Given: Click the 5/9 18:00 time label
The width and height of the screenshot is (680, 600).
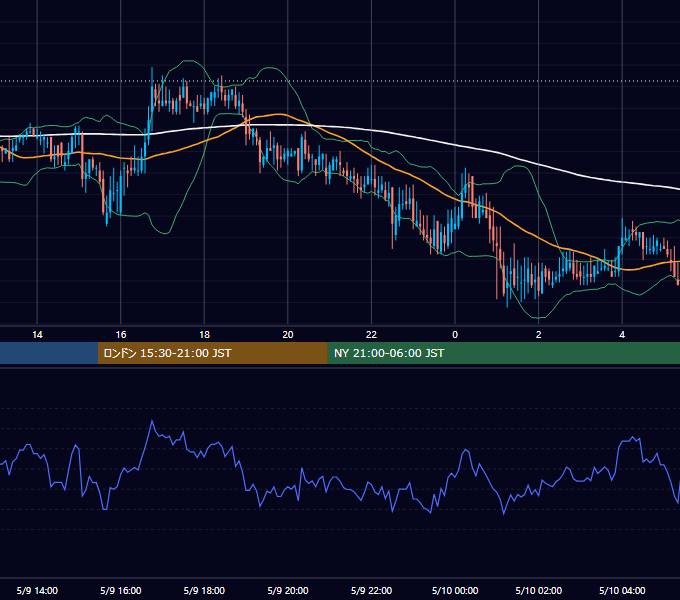Looking at the screenshot, I should click(204, 590).
